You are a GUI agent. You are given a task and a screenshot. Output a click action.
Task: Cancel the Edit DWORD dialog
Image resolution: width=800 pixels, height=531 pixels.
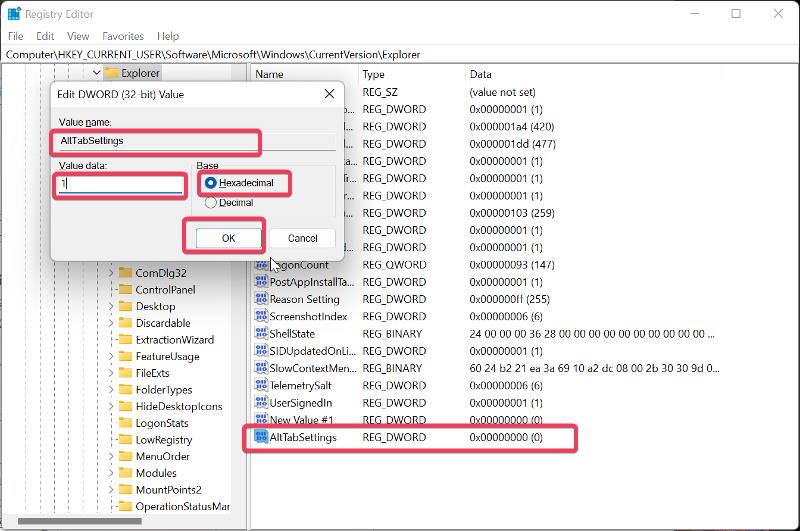pyautogui.click(x=303, y=238)
